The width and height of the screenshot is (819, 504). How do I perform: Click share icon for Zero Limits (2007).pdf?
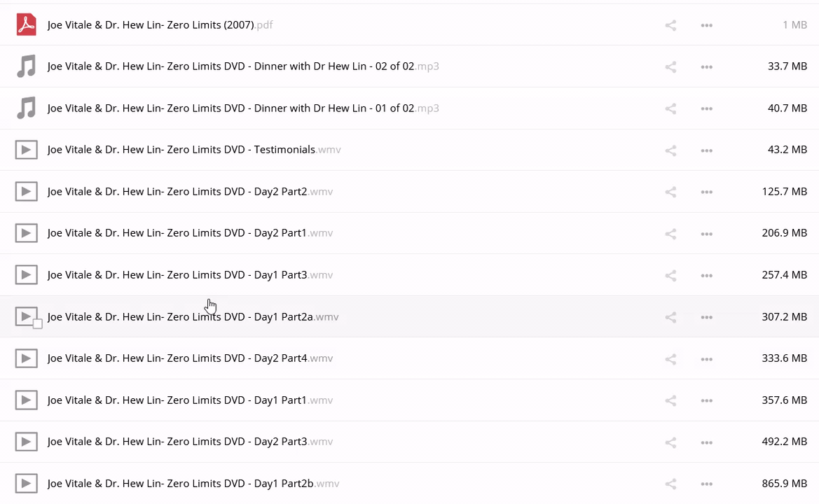pyautogui.click(x=670, y=25)
